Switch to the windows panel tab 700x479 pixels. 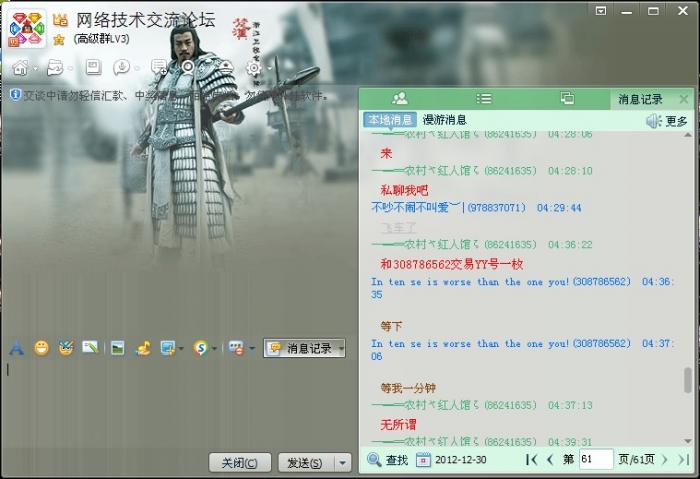tap(567, 98)
